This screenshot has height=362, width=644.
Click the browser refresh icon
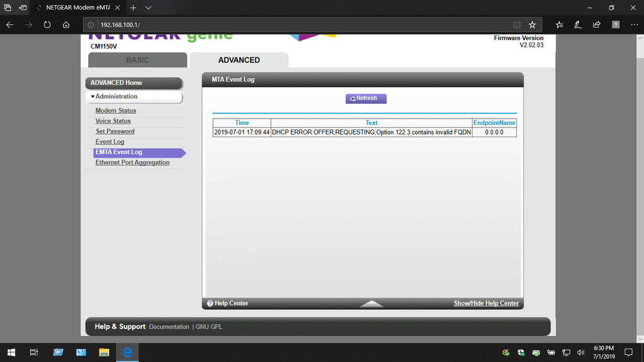[47, 24]
